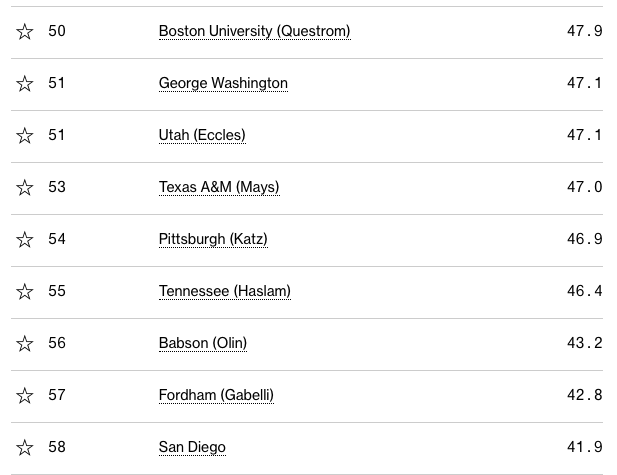
Task: Go to the Tennessee (Haslam) link
Action: (224, 291)
